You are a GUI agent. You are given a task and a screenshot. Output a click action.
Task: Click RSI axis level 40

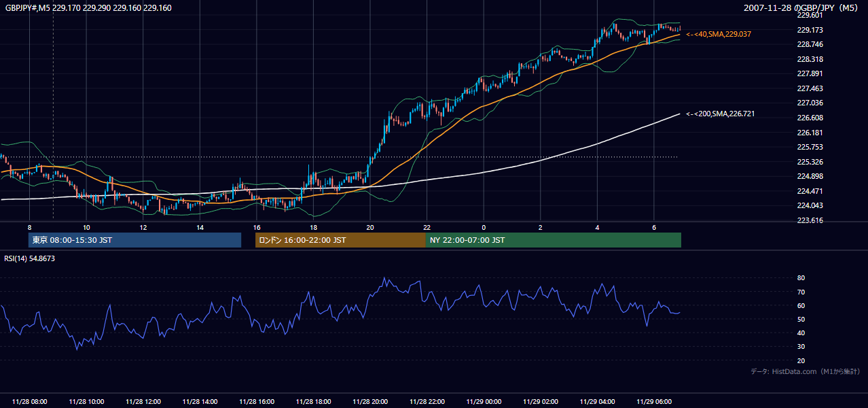click(801, 333)
